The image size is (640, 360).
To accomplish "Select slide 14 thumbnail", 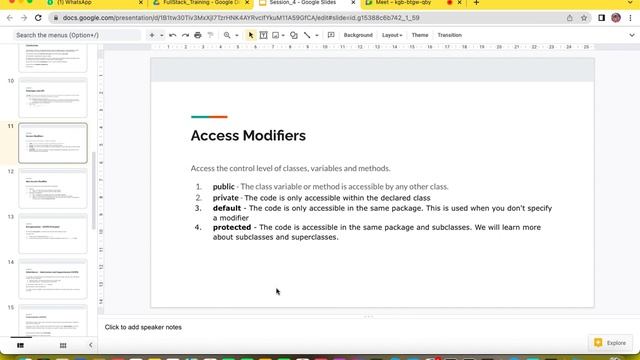I will point(53,279).
